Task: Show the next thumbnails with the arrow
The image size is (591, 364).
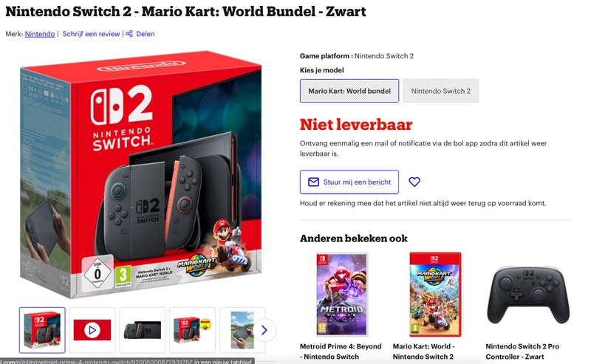Action: point(264,330)
